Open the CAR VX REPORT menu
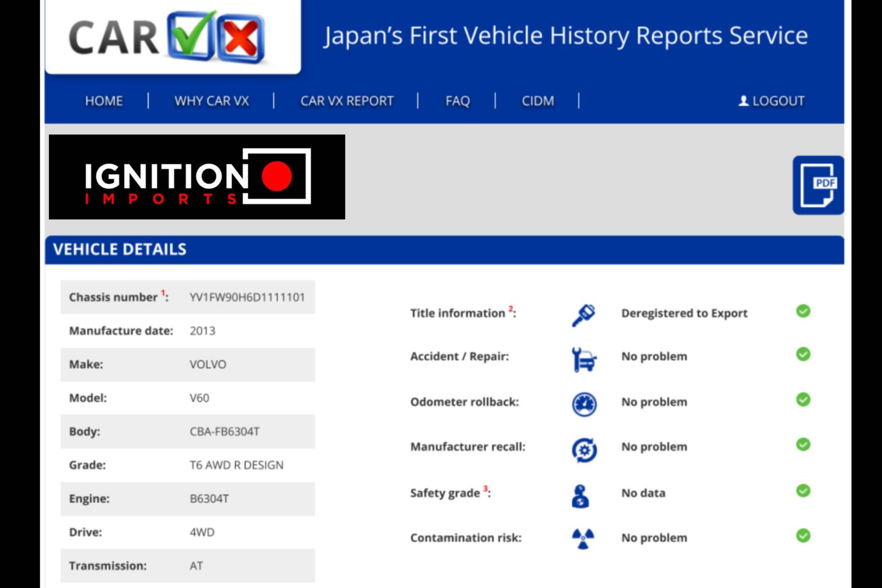 click(x=347, y=101)
